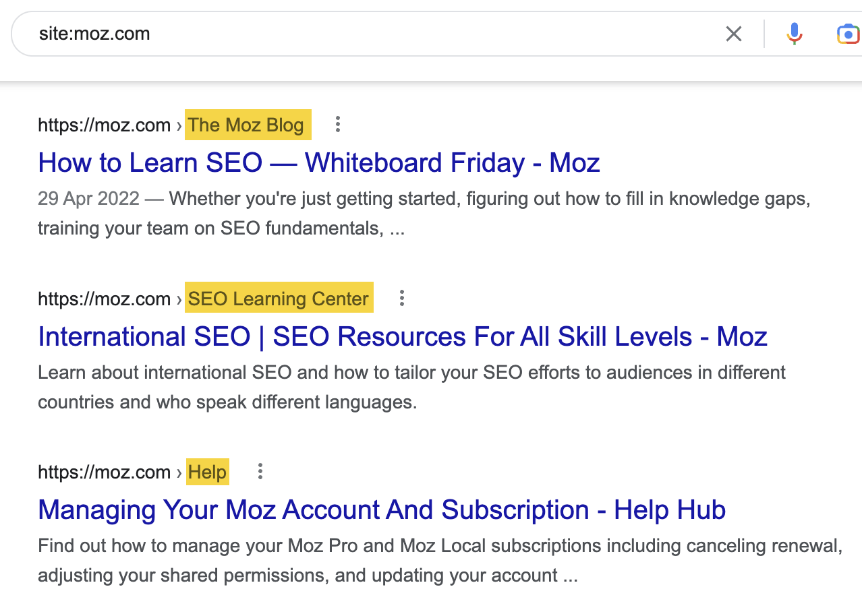The height and width of the screenshot is (616, 862).
Task: Click the breadcrumb chevron after moz.com on first result
Action: pos(178,125)
